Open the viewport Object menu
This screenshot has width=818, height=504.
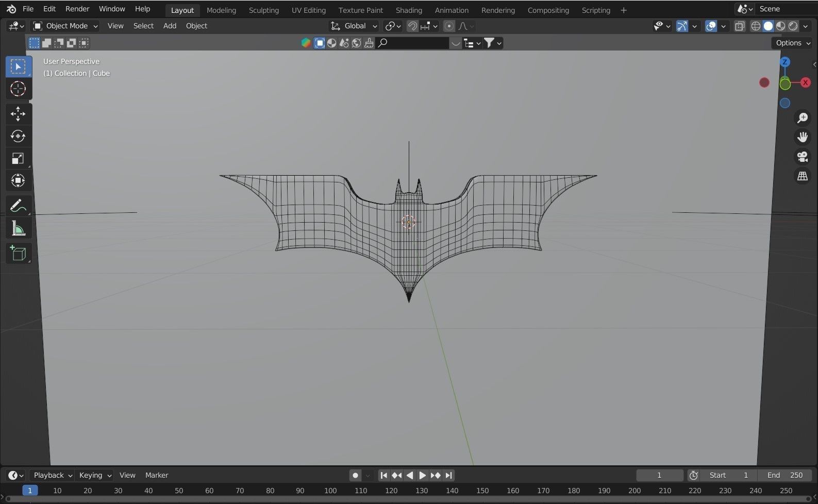point(196,26)
